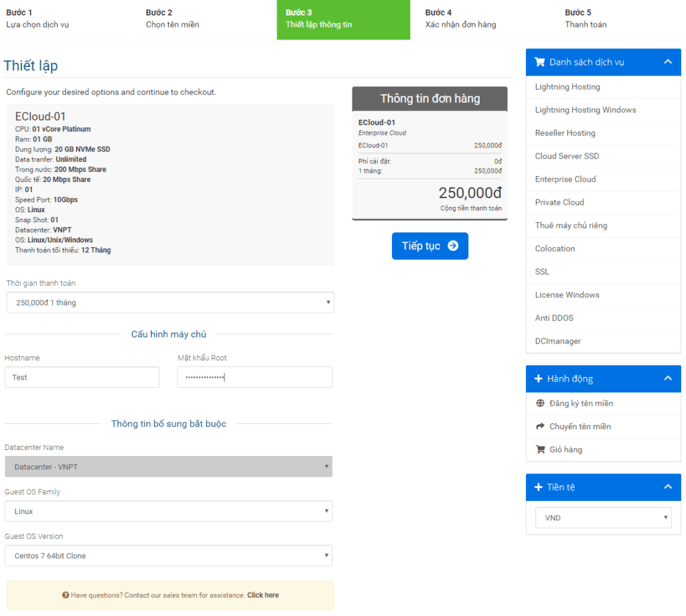Click 'Phí cài đặt' row in order summary
The width and height of the screenshot is (686, 616).
pos(429,161)
